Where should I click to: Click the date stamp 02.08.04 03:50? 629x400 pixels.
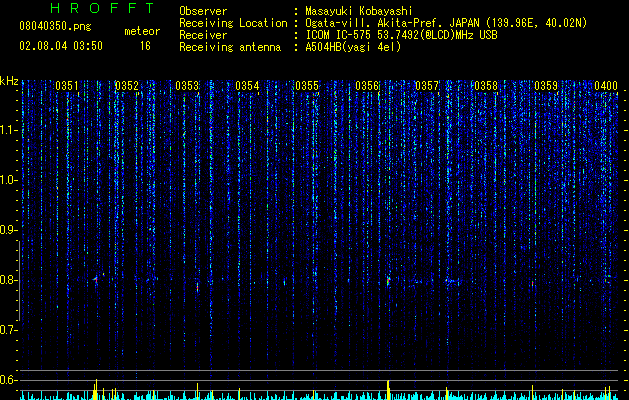[x=61, y=46]
